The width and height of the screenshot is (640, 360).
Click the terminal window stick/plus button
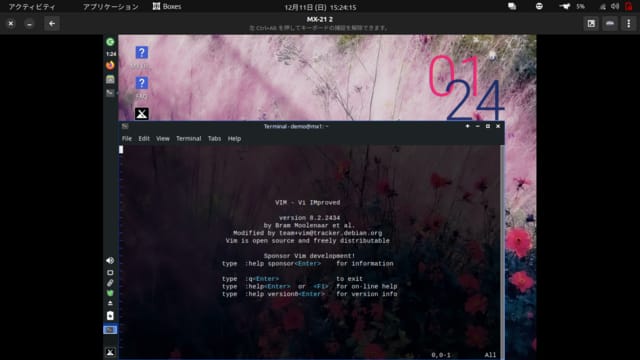point(467,126)
